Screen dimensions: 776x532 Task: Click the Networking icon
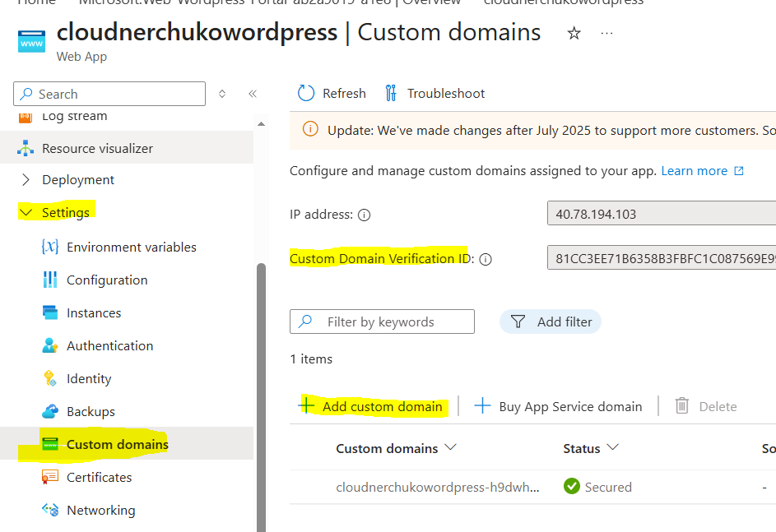pyautogui.click(x=50, y=509)
